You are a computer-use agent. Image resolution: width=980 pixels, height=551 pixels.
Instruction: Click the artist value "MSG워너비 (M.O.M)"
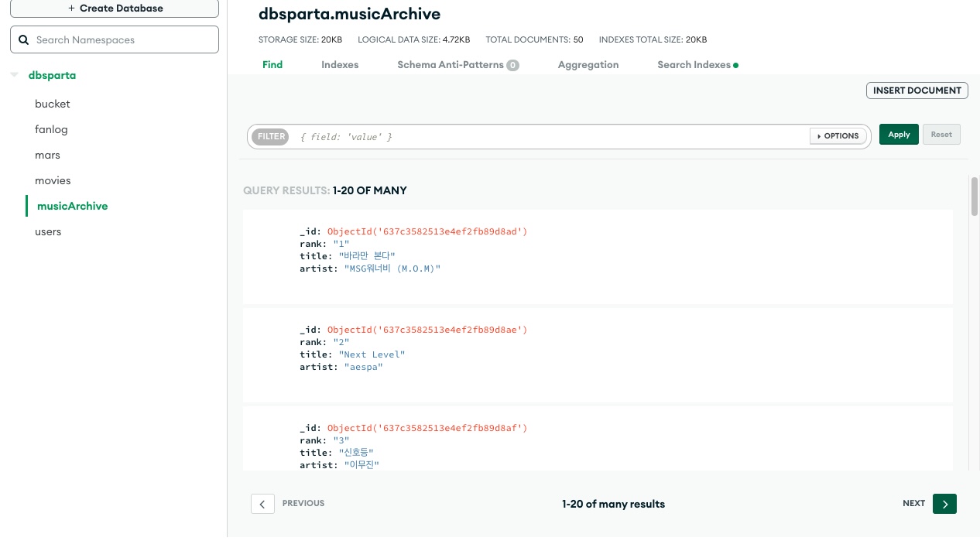(392, 269)
